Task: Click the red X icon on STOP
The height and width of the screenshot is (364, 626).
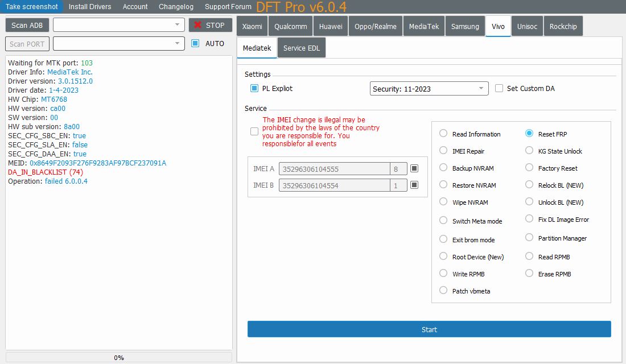Action: click(197, 25)
